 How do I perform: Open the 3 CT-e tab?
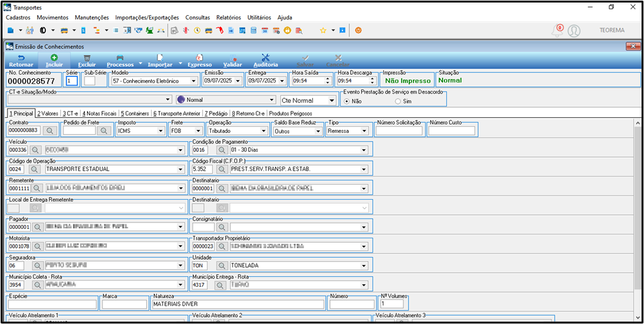point(71,113)
